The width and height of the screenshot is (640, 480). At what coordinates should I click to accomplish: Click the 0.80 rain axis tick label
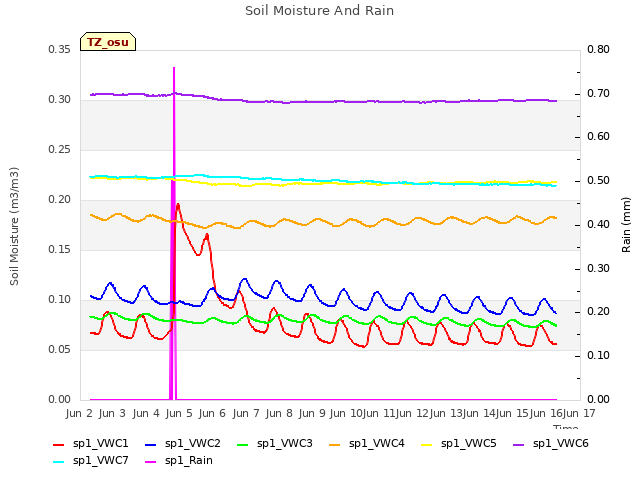point(598,49)
